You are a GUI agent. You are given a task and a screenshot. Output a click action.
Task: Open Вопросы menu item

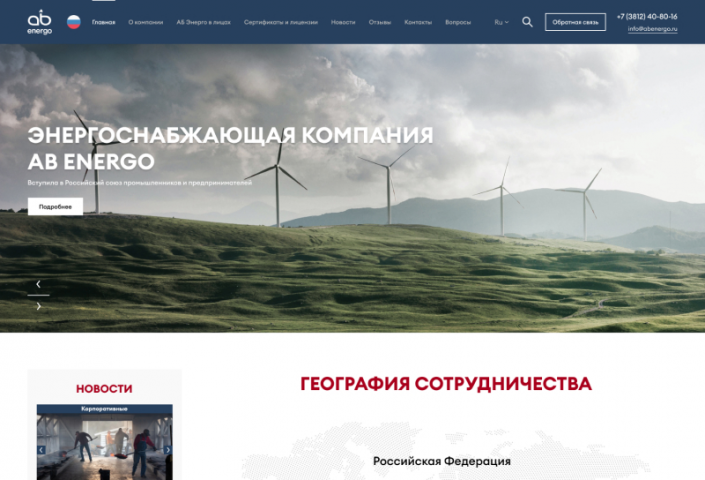[x=458, y=22]
